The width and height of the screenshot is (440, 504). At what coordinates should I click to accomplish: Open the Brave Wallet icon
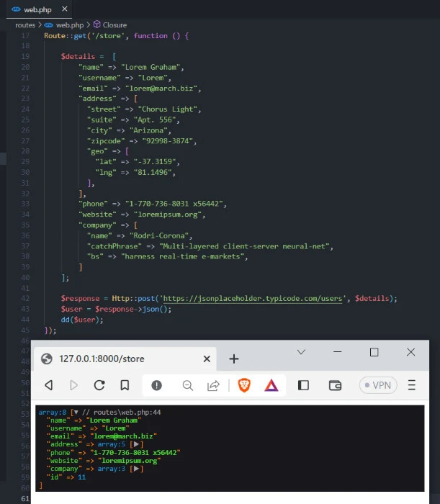pyautogui.click(x=335, y=385)
